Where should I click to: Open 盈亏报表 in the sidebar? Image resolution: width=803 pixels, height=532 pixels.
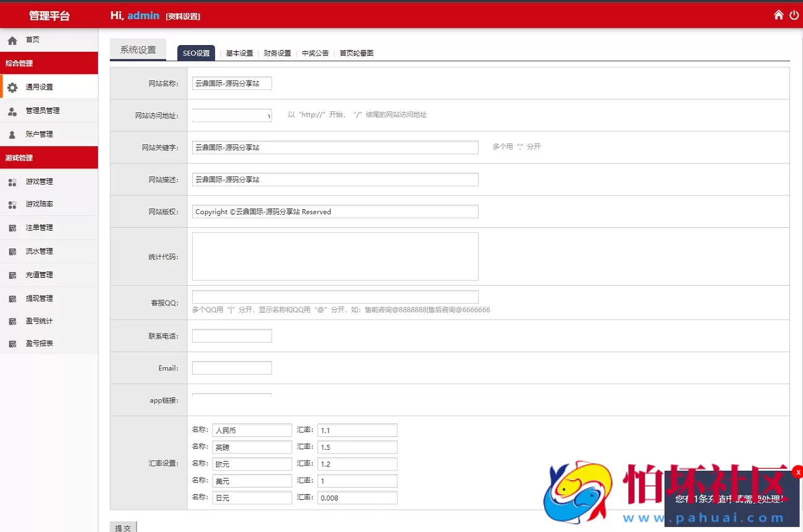tap(39, 344)
